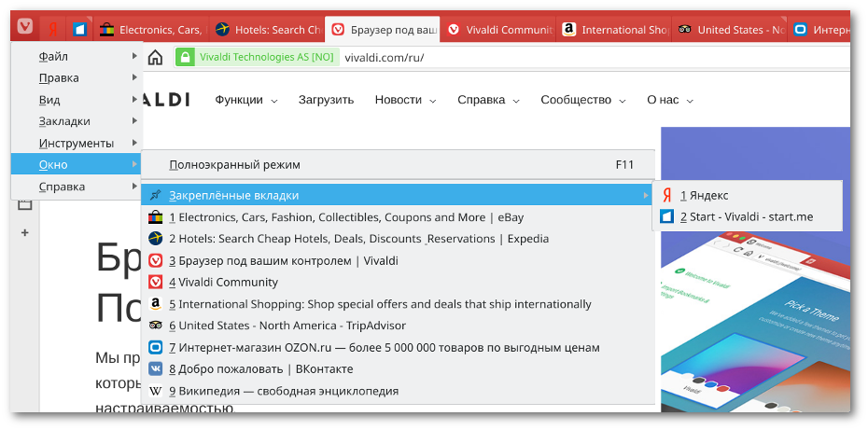This screenshot has height=430, width=868.
Task: Open the Правка menu
Action: pyautogui.click(x=77, y=77)
